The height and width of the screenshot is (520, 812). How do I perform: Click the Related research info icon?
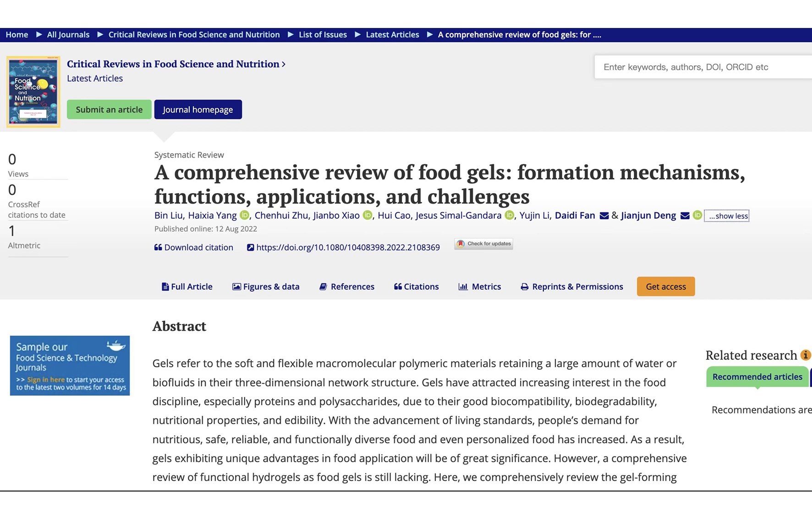click(805, 355)
